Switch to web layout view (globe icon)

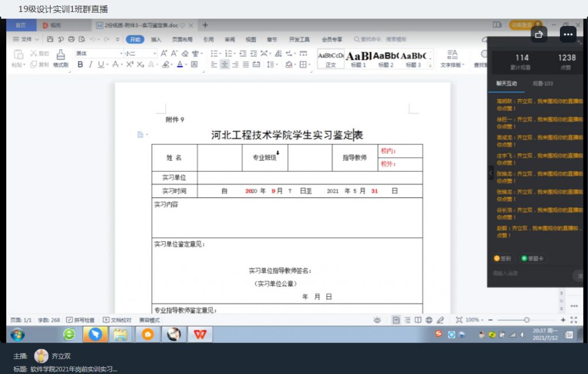429,320
